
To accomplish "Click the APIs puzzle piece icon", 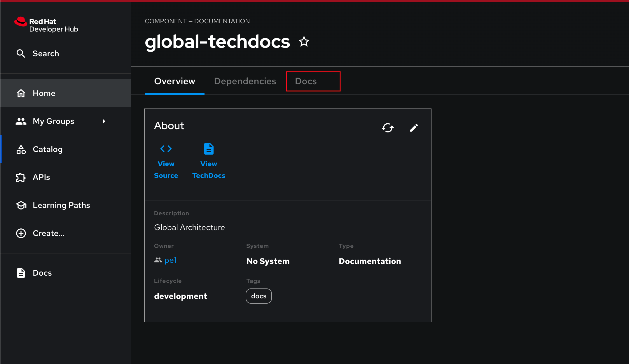I will point(21,177).
